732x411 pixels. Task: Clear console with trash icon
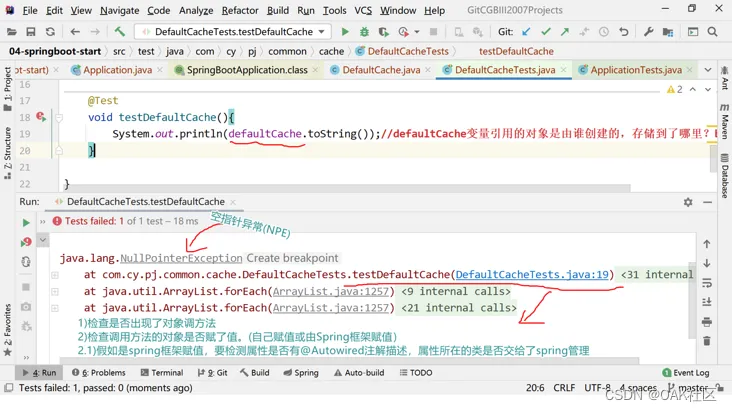707,341
